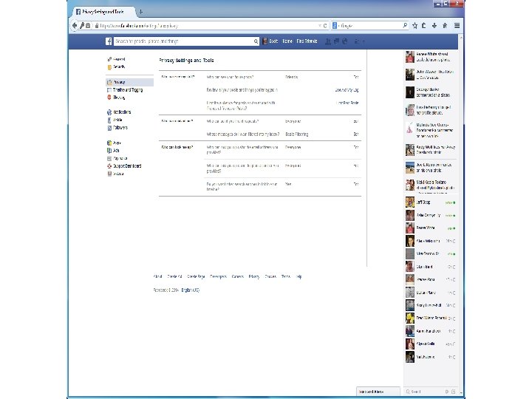The height and width of the screenshot is (399, 532).
Task: Expand the address bar history dropdown
Action: pos(320,26)
